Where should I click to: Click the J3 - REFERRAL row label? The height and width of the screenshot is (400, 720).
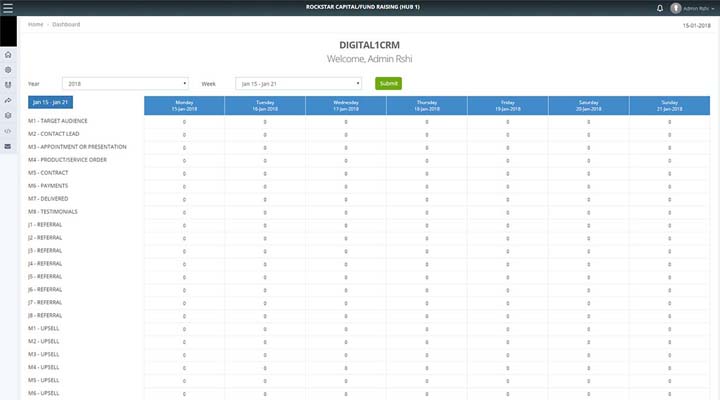(x=45, y=251)
